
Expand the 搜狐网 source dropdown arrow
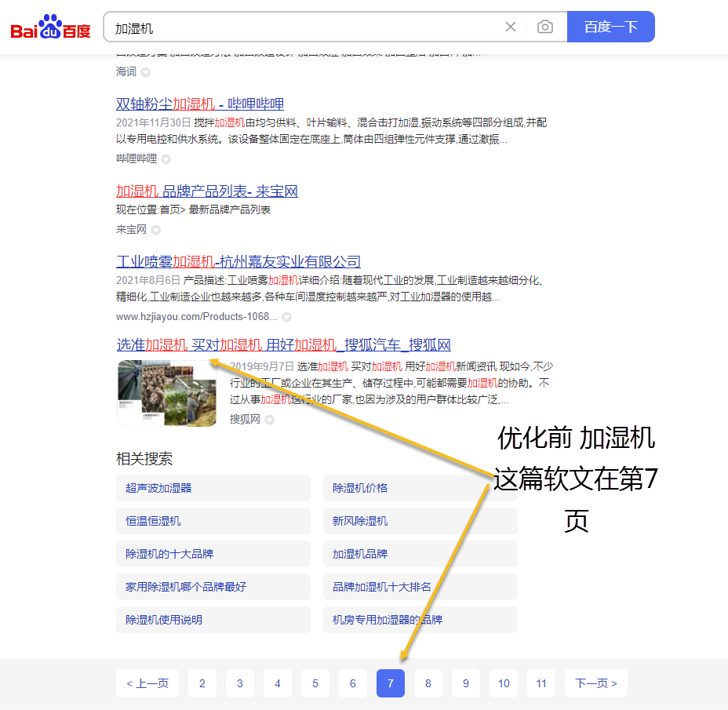[269, 420]
